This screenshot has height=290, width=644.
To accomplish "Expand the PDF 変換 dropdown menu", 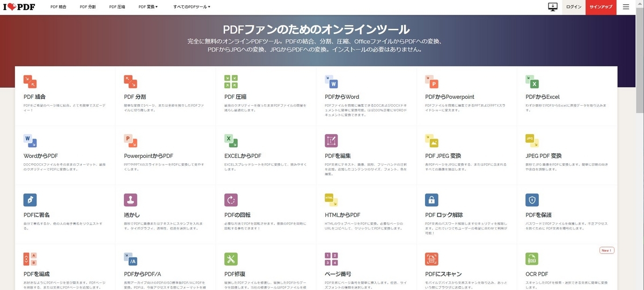I will pyautogui.click(x=148, y=7).
